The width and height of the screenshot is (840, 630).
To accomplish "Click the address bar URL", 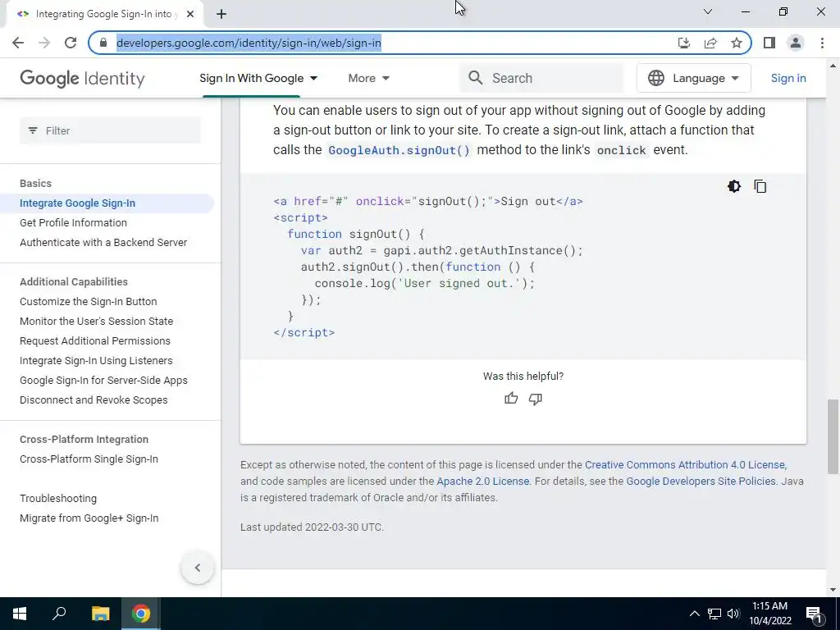I will 249,43.
